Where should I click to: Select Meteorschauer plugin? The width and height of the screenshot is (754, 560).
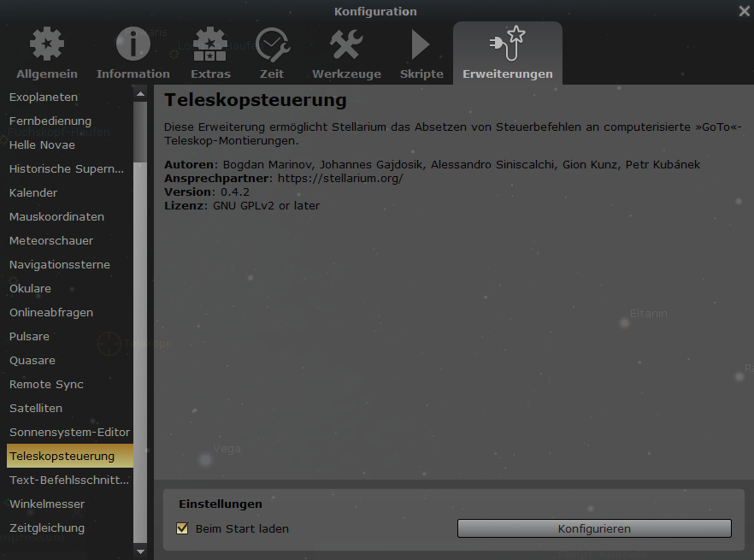pyautogui.click(x=70, y=240)
